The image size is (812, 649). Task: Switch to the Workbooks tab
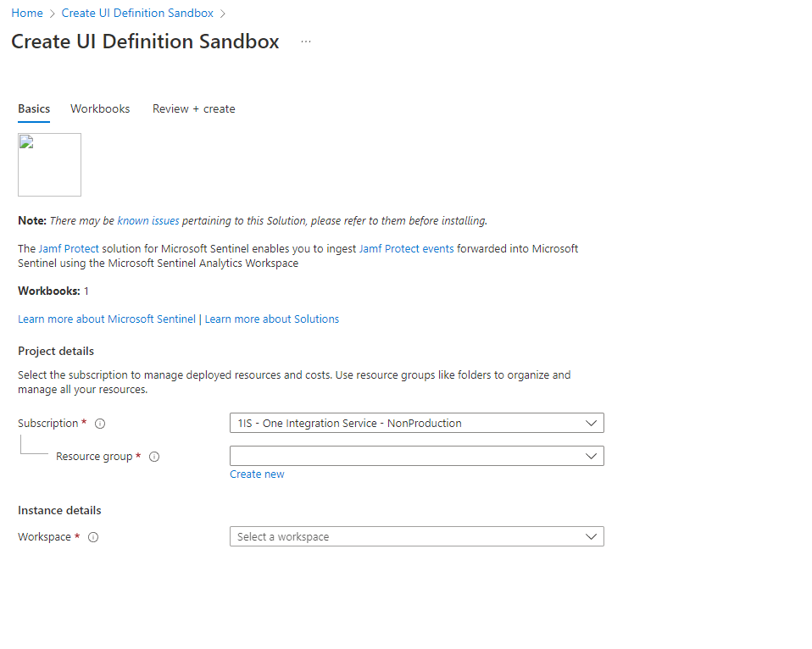coord(101,108)
